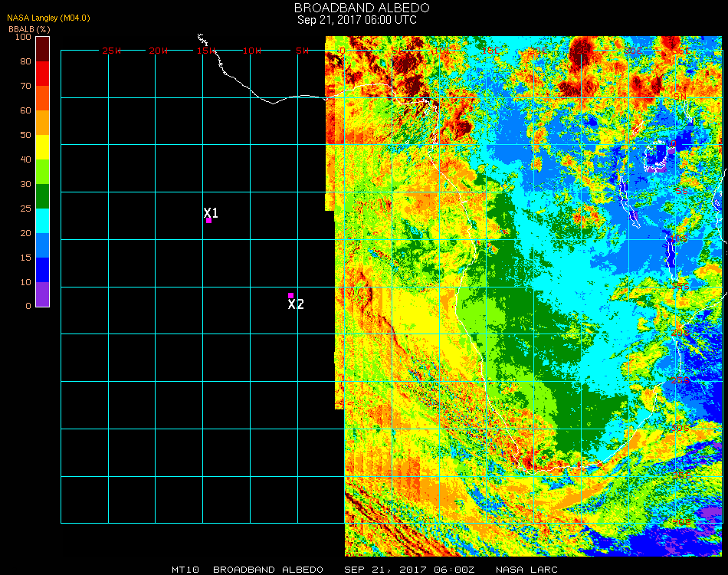Click the dark maroon 80-100 legend swatch
The image size is (728, 575).
point(43,49)
